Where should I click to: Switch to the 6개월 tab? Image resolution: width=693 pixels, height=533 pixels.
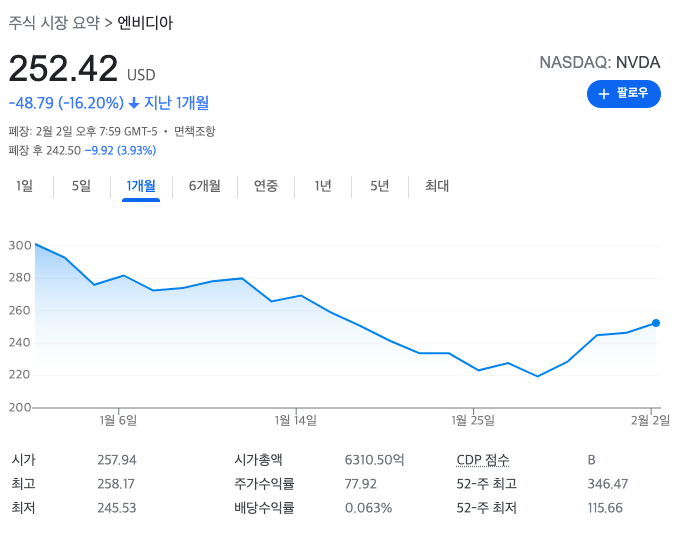pos(205,186)
